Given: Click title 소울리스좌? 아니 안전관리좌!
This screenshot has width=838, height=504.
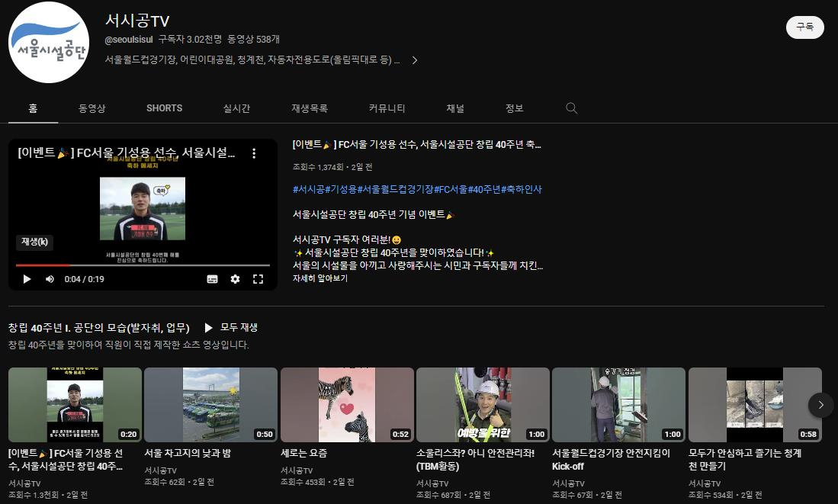Looking at the screenshot, I should (x=475, y=460).
